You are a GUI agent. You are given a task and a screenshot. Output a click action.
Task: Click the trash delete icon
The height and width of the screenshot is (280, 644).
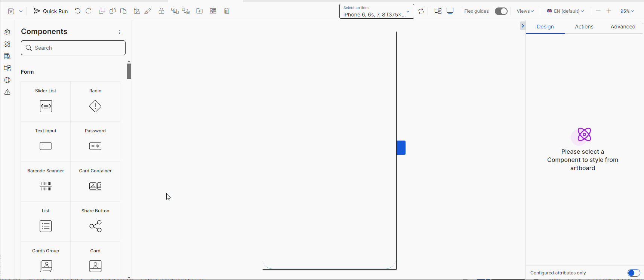(227, 11)
